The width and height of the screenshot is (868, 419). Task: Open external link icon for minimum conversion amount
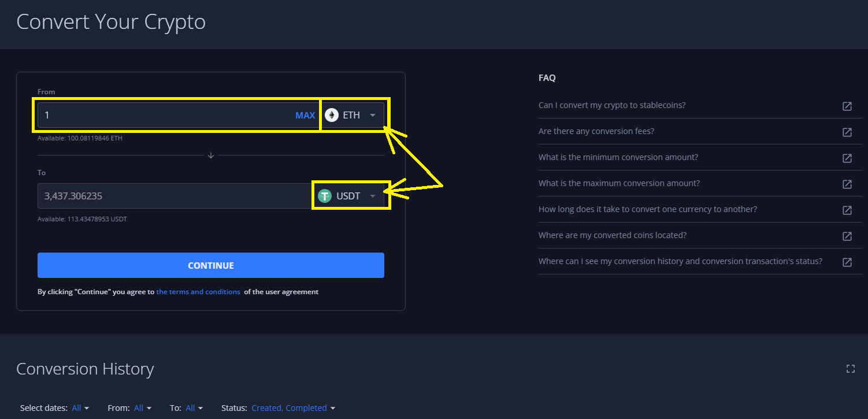(847, 158)
